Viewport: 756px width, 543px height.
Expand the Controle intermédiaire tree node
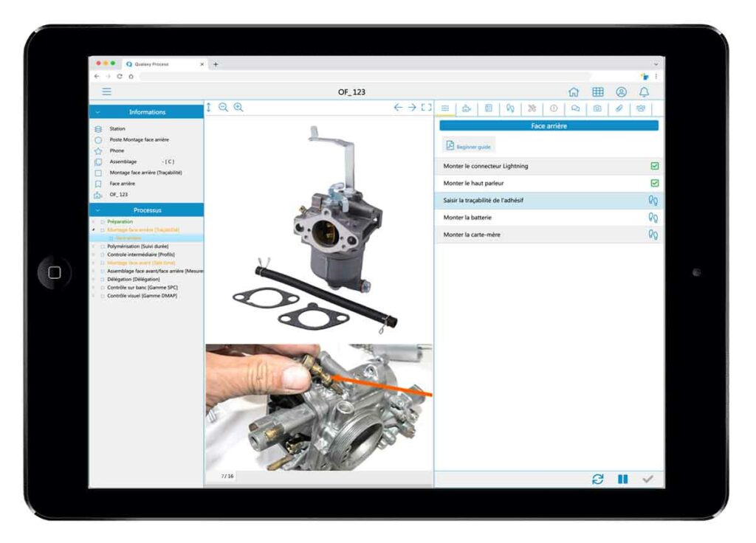[94, 255]
